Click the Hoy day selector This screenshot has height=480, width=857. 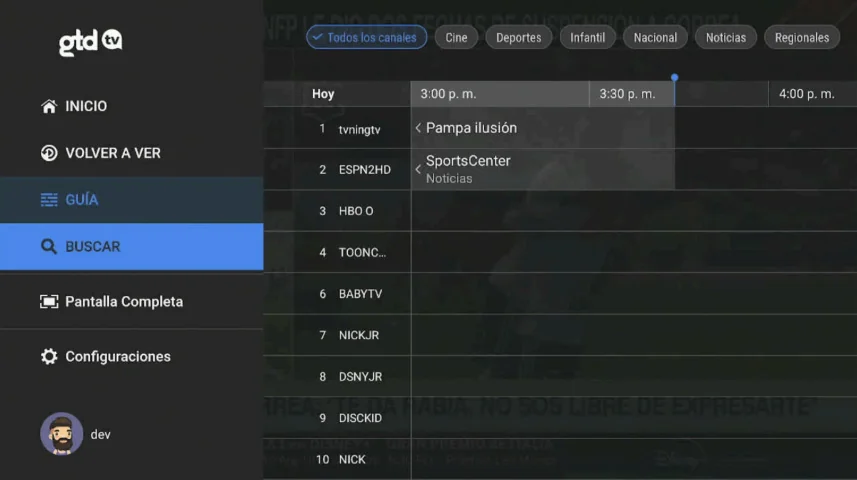pyautogui.click(x=323, y=94)
